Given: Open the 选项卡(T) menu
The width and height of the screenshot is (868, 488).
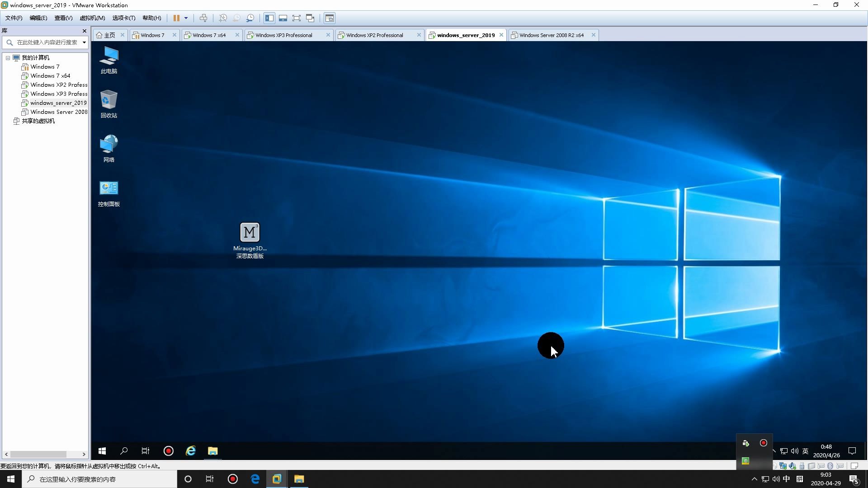Looking at the screenshot, I should [x=124, y=18].
